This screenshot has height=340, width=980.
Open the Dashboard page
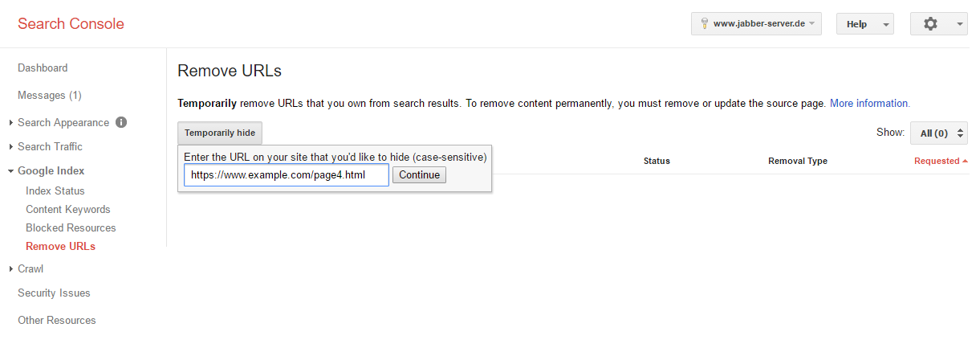(x=43, y=68)
